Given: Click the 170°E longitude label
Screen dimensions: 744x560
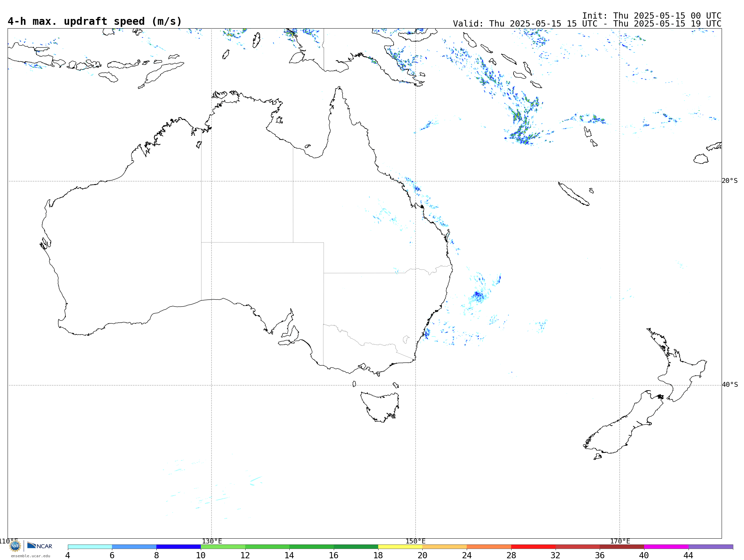Looking at the screenshot, I should click(x=620, y=541).
